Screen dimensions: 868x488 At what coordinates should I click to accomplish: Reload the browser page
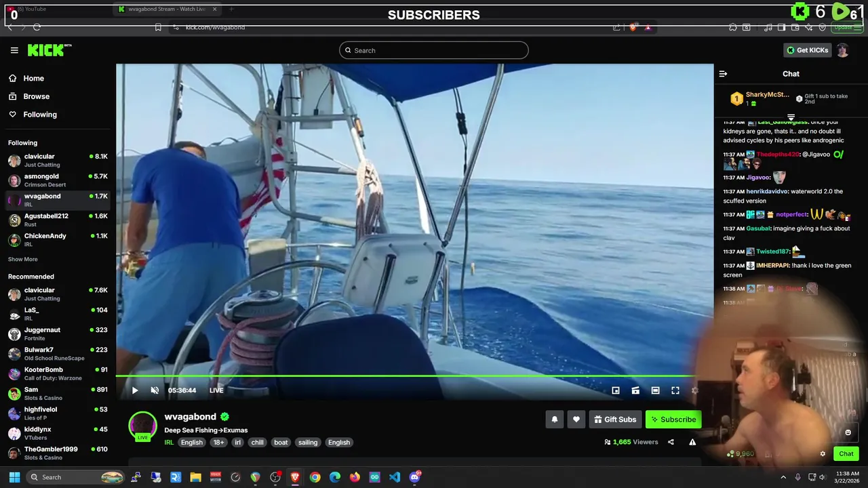tap(37, 27)
